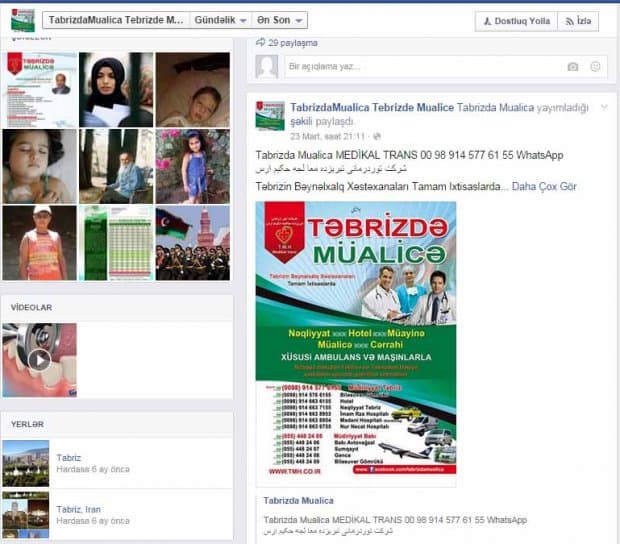This screenshot has height=544, width=620.
Task: Click the Dostluq Yolla button
Action: [516, 21]
